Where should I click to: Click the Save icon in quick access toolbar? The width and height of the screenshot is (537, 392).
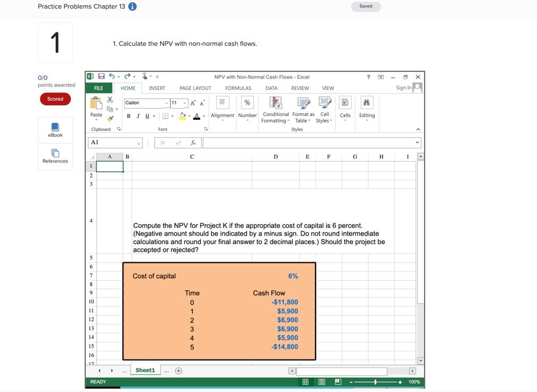(x=101, y=77)
